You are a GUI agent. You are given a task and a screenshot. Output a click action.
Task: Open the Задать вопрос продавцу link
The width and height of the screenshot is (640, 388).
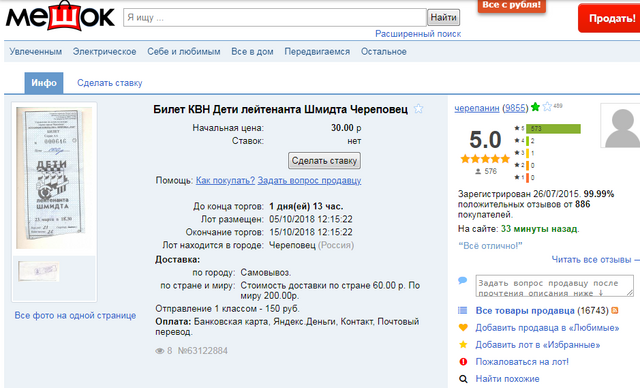tap(309, 180)
